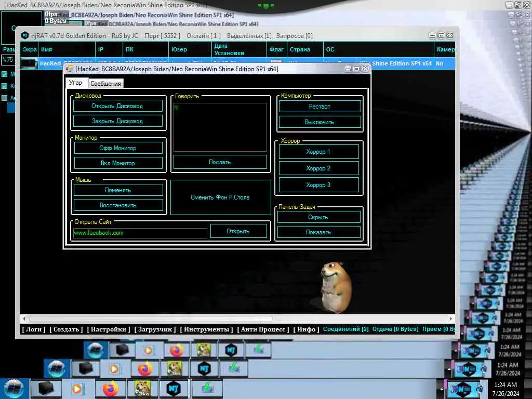Turn off monitor with Офф Монитор
Image resolution: width=532 pixels, height=399 pixels.
pyautogui.click(x=118, y=148)
